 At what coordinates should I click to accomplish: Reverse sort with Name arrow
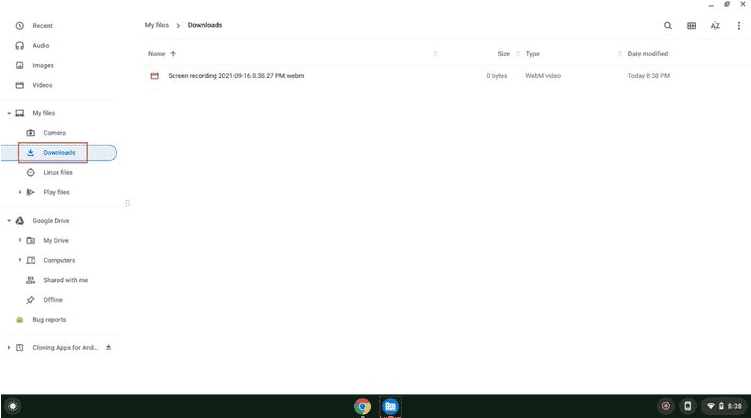pos(173,54)
